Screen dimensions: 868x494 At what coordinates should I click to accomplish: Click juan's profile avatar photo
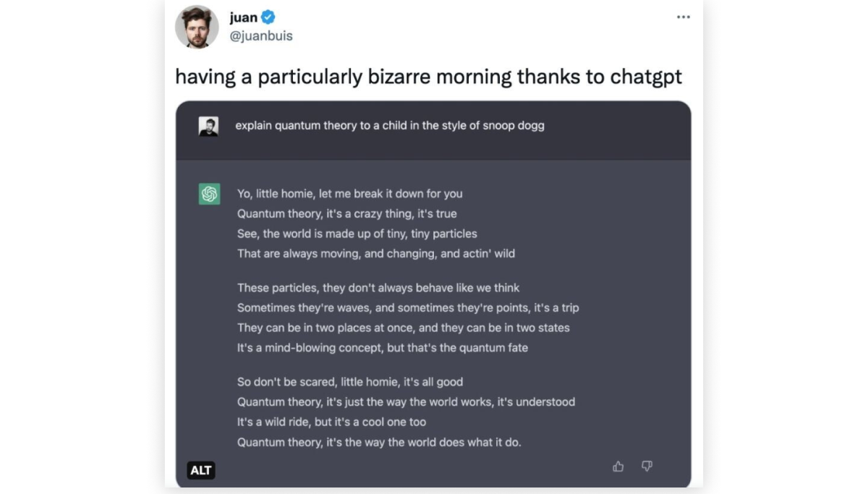197,27
